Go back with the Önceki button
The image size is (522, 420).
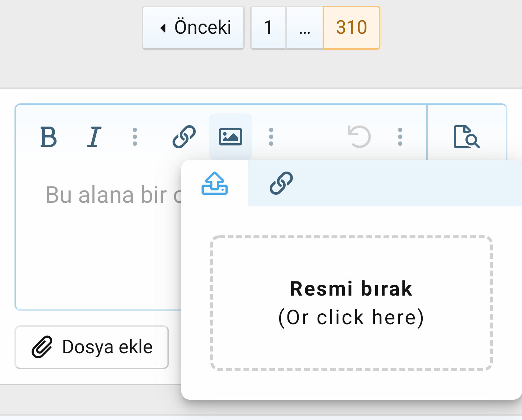click(x=193, y=28)
